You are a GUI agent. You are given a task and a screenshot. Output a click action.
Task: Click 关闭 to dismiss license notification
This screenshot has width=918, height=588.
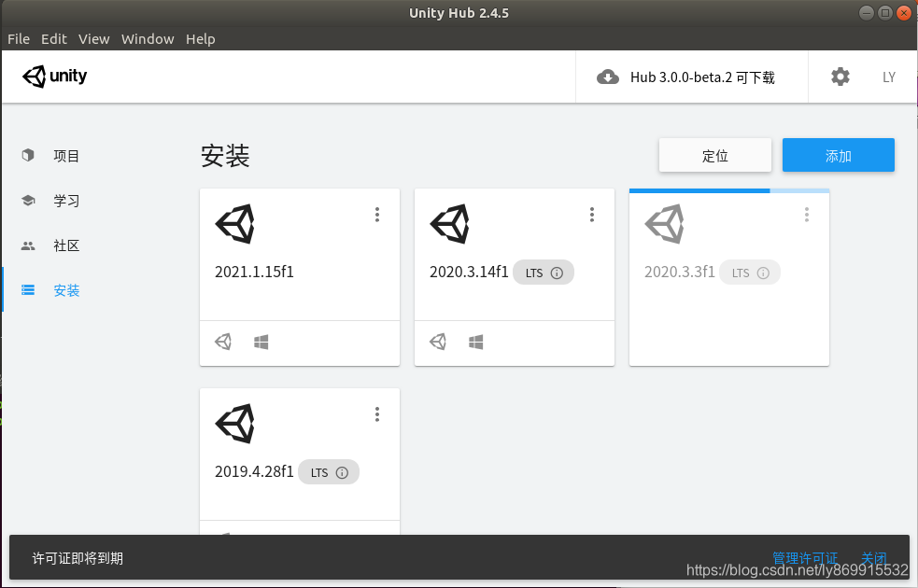point(873,558)
